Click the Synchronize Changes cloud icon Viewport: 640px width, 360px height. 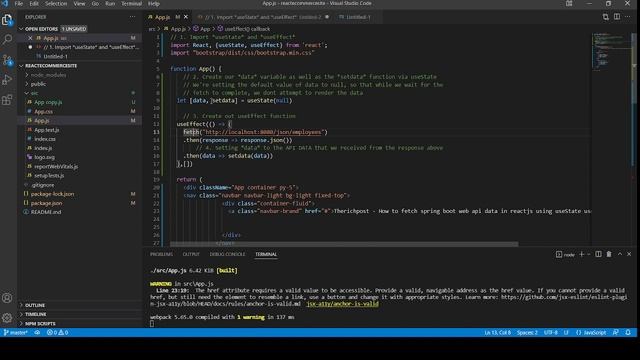pyautogui.click(x=37, y=333)
